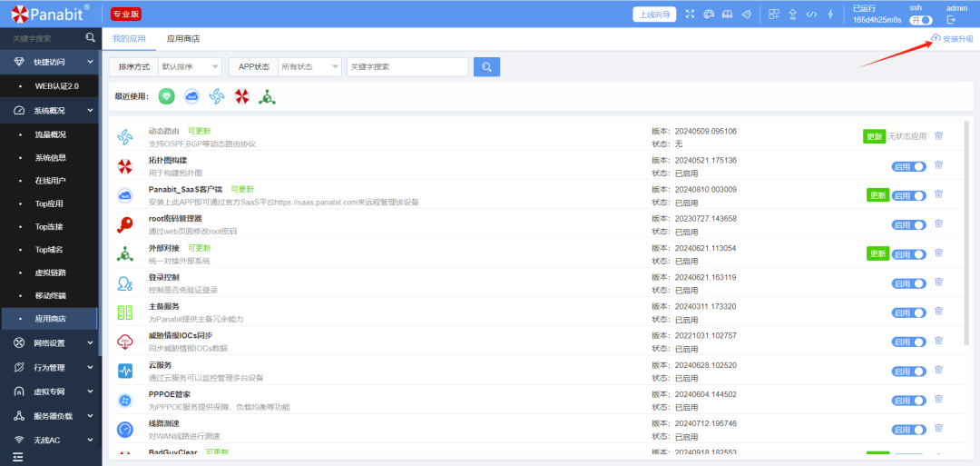Delete the 拓扑图构建 app via trash icon
This screenshot has height=466, width=980.
click(938, 165)
